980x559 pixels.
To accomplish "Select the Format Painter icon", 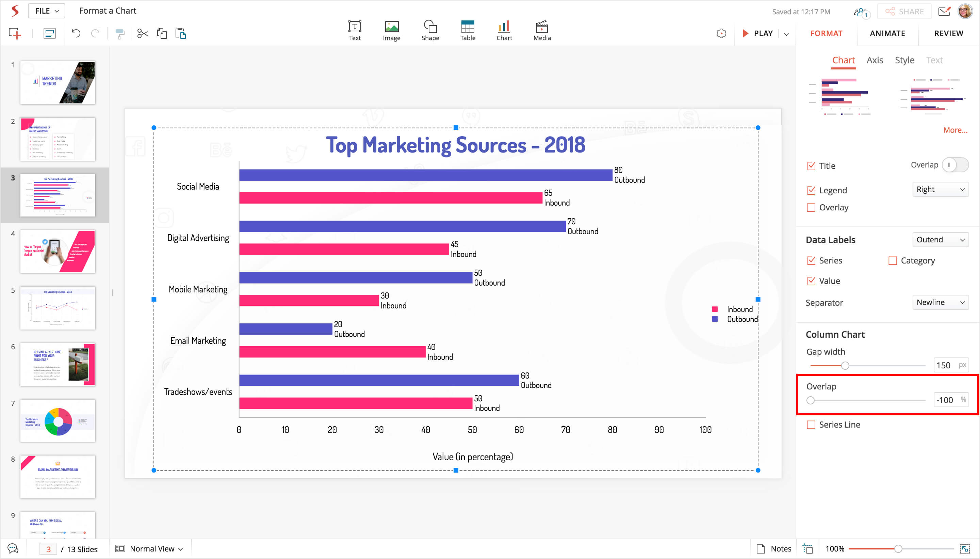I will point(120,34).
